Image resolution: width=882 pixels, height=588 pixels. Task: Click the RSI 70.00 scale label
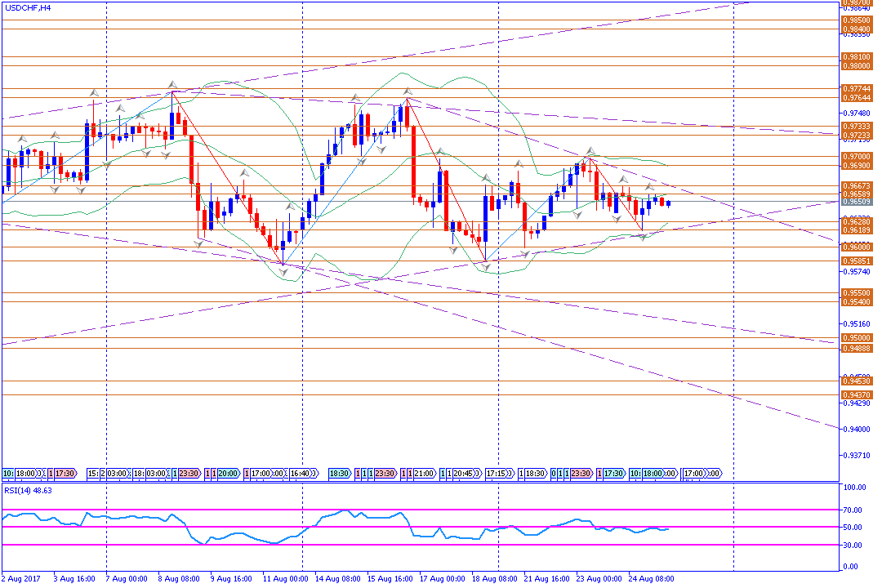[853, 510]
